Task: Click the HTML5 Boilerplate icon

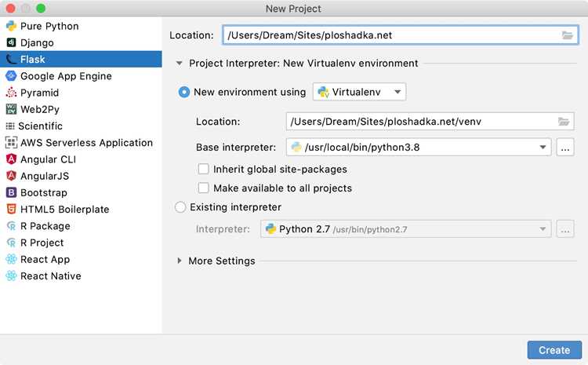Action: coord(11,209)
